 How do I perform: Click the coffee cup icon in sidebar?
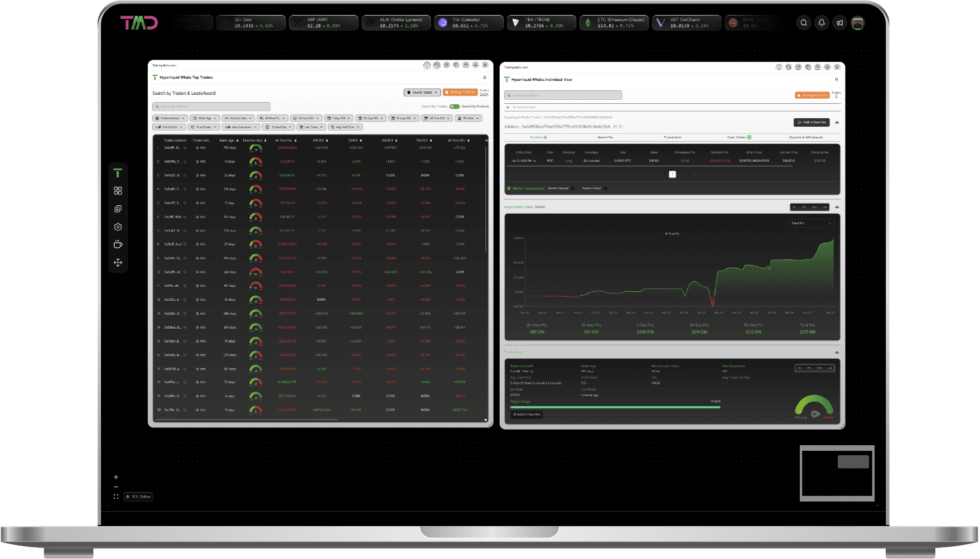point(118,244)
